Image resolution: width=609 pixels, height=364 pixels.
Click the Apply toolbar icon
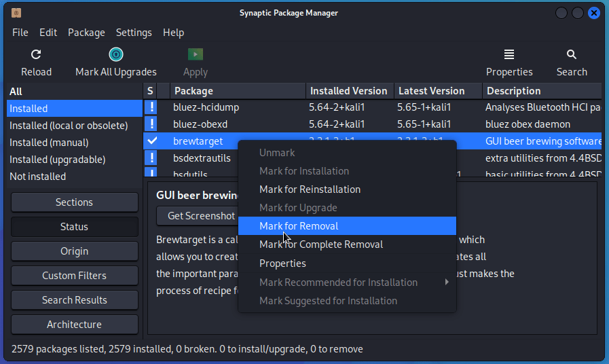[x=196, y=55]
